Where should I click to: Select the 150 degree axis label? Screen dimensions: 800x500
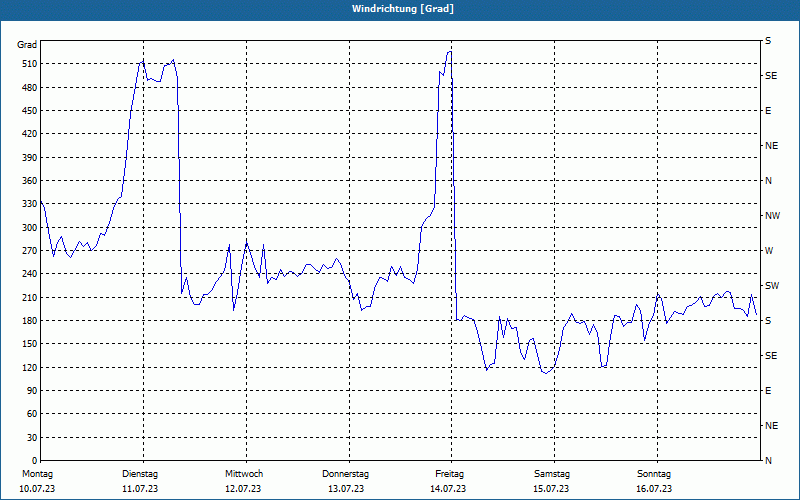29,344
